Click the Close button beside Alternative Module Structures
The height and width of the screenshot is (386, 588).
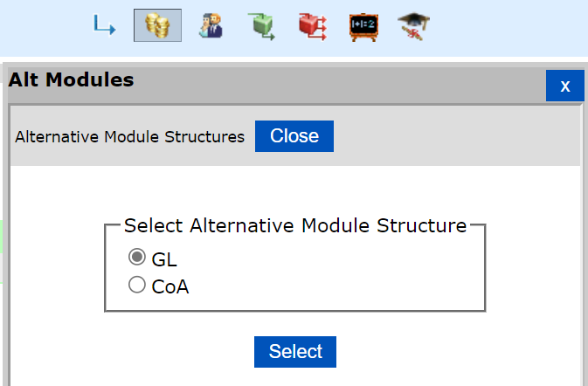pos(294,136)
